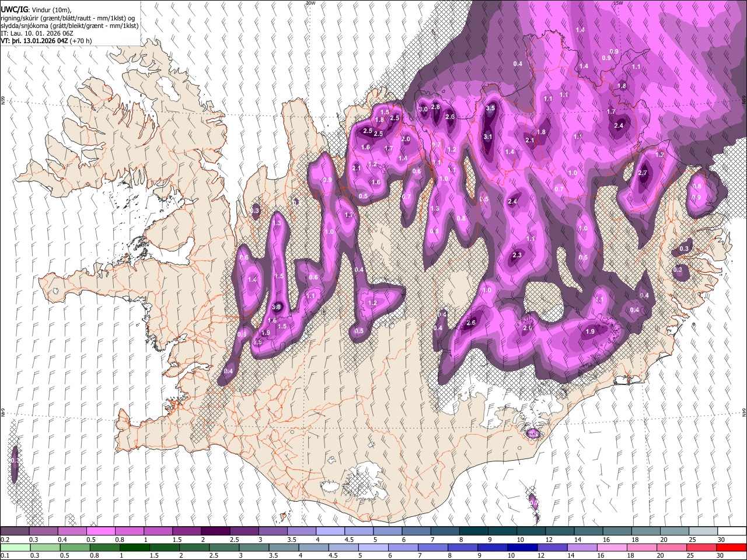747x560 pixels.
Task: Click the 2.7 precipitation value in the northeast
Action: click(x=643, y=173)
